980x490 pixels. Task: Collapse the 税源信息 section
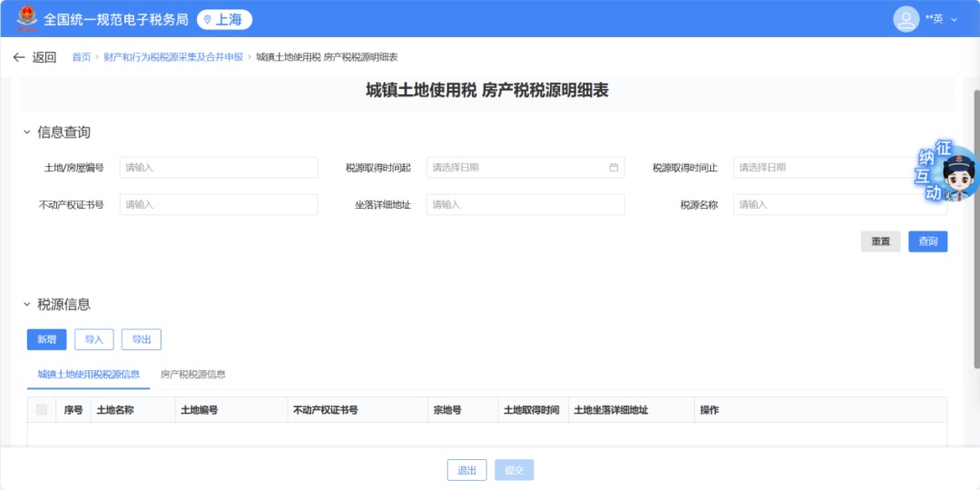click(x=27, y=305)
